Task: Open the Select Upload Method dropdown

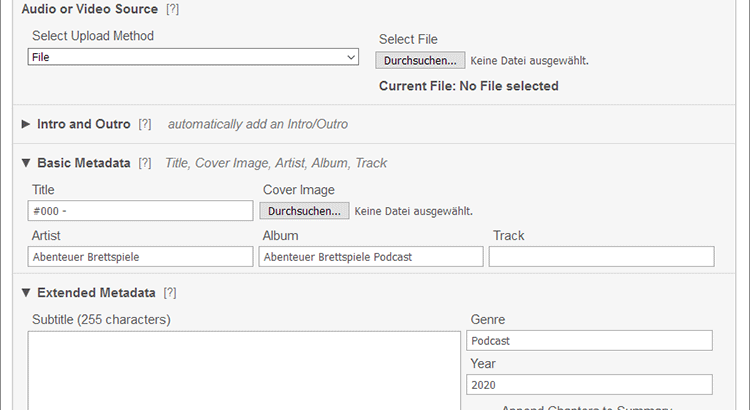Action: (x=193, y=58)
